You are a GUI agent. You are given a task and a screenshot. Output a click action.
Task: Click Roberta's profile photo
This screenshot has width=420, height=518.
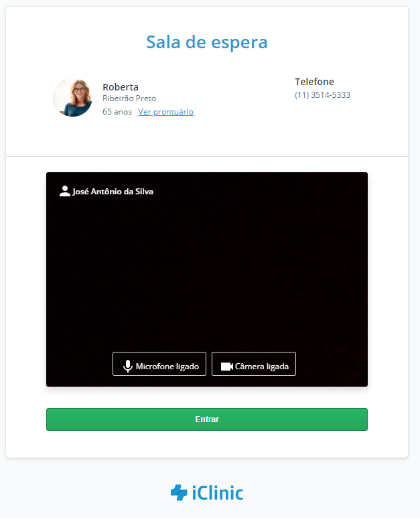[x=73, y=97]
